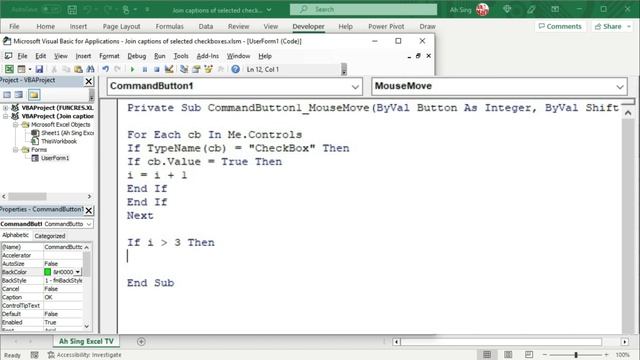Open the Tools menu in VBA editor
Image resolution: width=640 pixels, height=360 pixels.
[x=181, y=56]
